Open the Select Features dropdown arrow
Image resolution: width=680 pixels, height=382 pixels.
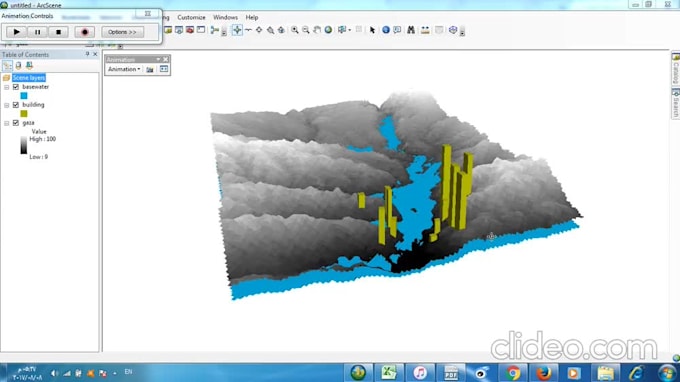[349, 30]
